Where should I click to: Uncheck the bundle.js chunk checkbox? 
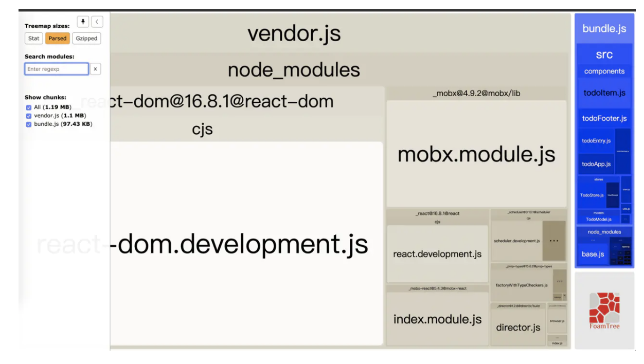point(29,124)
